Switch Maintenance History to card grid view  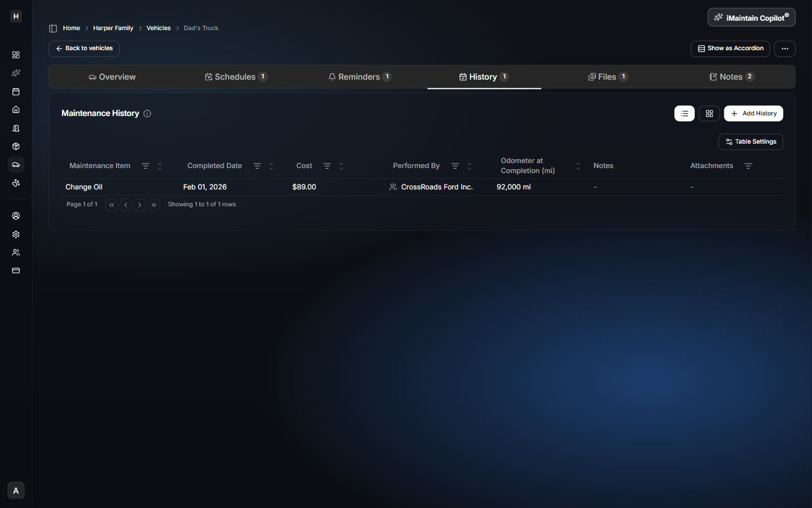(709, 114)
